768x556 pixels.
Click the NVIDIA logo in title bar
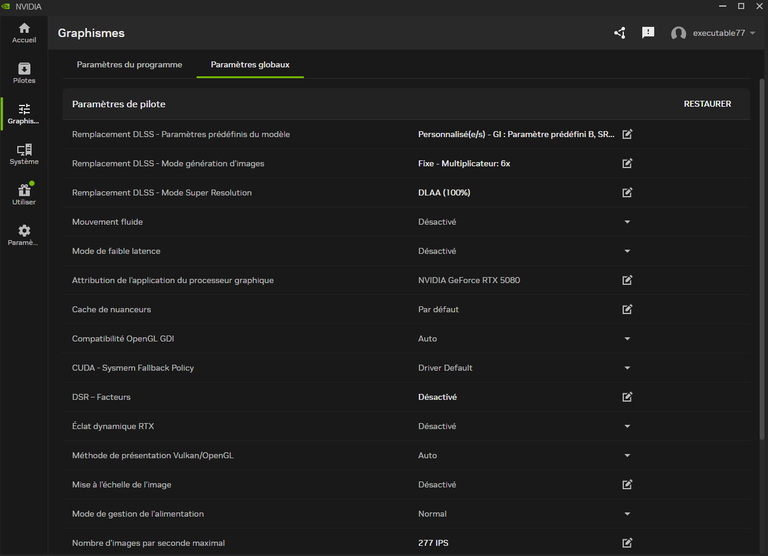[6, 6]
